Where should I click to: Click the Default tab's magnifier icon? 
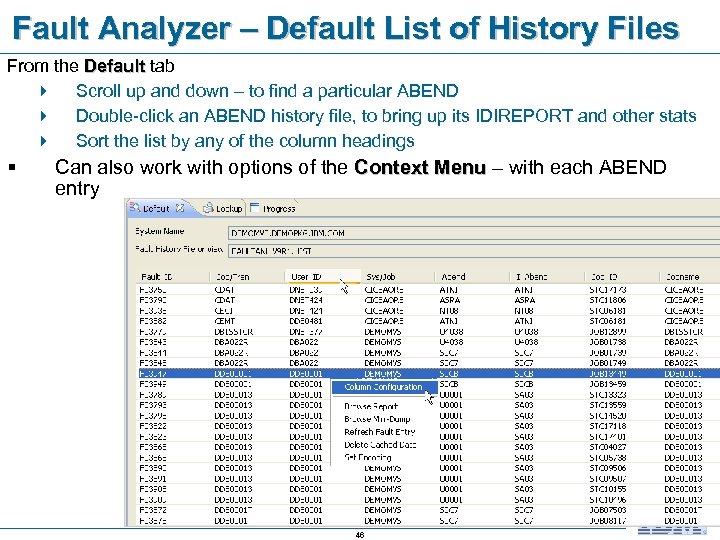point(135,208)
